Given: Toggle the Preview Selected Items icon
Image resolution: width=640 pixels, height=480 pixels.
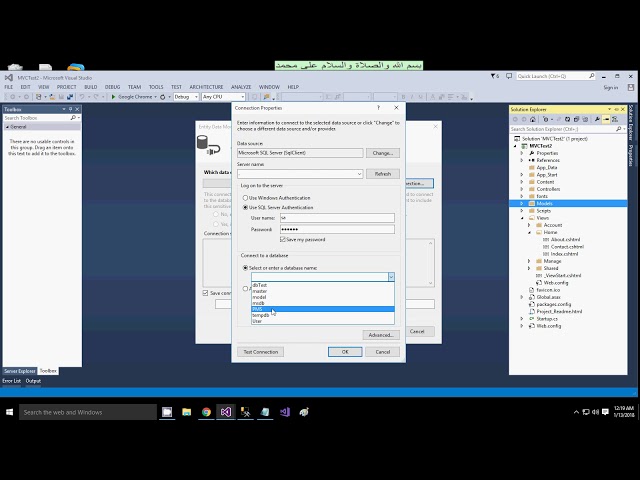Looking at the screenshot, I should pyautogui.click(x=606, y=119).
